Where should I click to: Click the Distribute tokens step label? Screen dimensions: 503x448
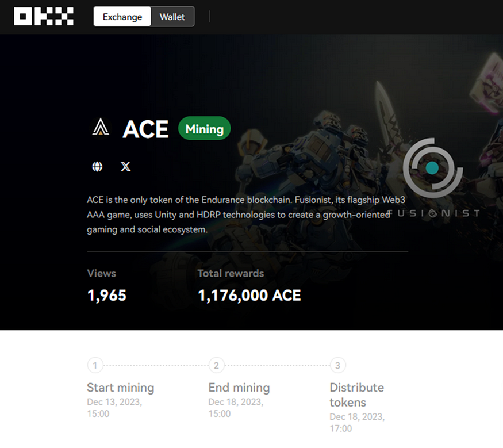(x=357, y=395)
